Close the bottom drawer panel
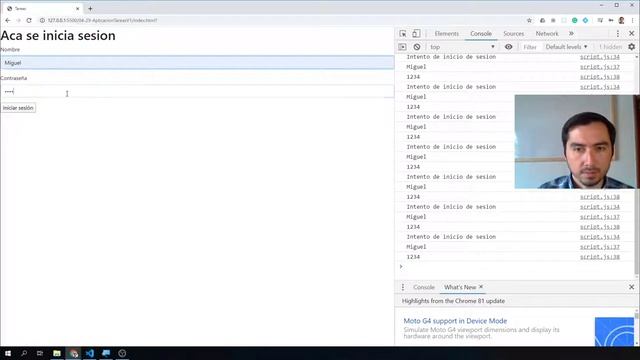 point(631,287)
